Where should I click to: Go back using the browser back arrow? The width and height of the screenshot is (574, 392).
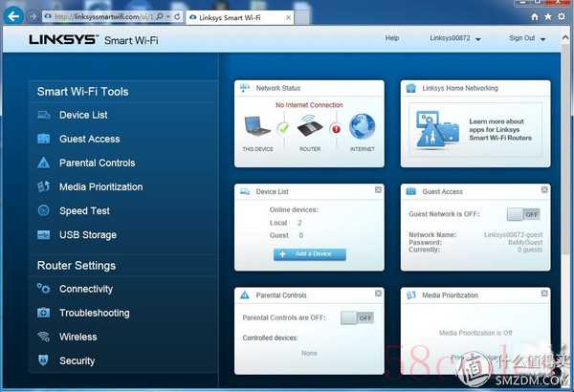coord(14,16)
